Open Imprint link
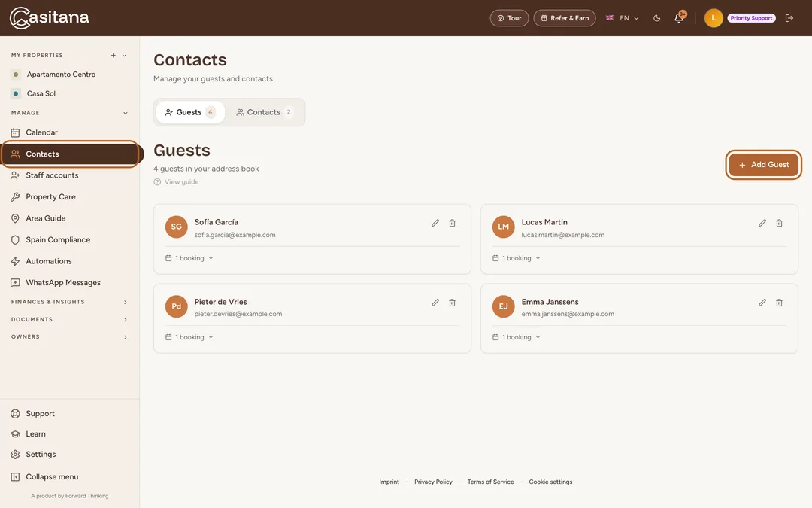The image size is (812, 508). [389, 482]
